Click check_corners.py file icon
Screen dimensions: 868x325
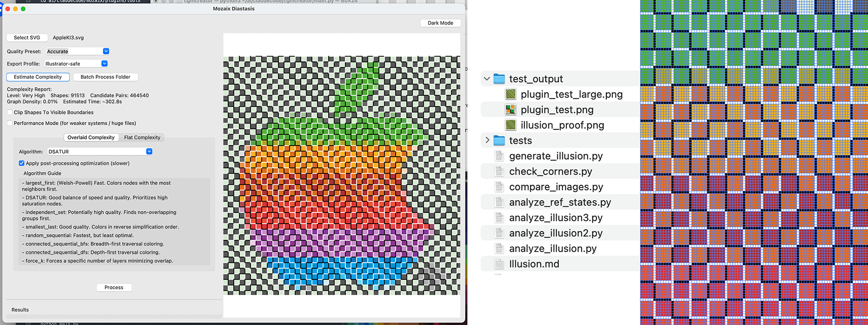[x=499, y=171]
